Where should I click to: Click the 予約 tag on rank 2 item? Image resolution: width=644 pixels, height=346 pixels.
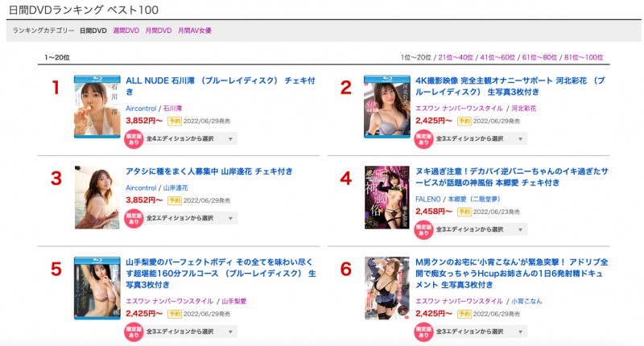click(x=463, y=121)
